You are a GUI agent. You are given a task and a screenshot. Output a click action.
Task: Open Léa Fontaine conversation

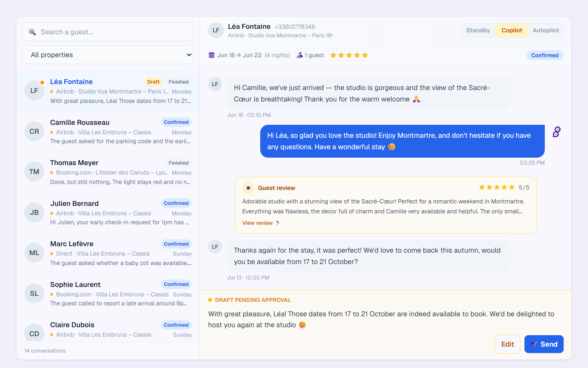108,91
